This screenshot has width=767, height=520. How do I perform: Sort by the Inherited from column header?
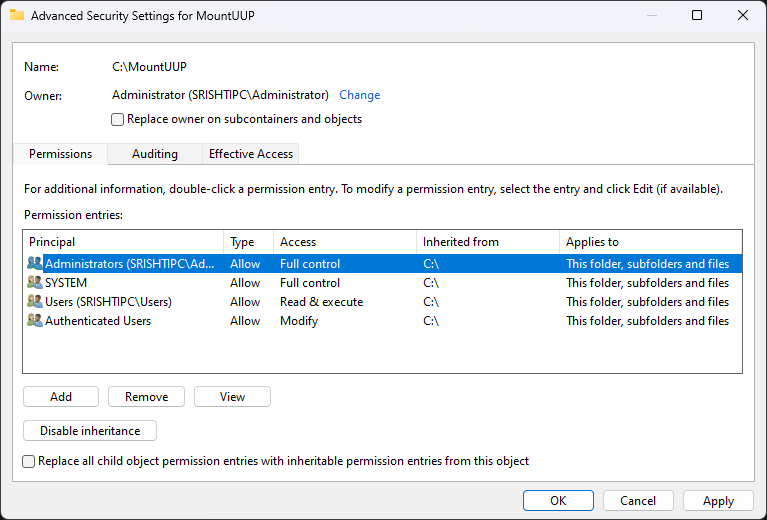pyautogui.click(x=486, y=242)
